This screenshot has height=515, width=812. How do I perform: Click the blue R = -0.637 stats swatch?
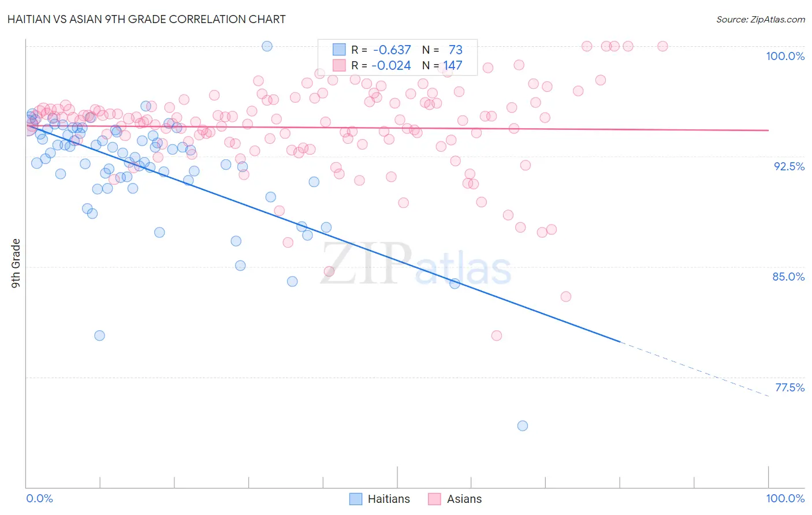[339, 50]
